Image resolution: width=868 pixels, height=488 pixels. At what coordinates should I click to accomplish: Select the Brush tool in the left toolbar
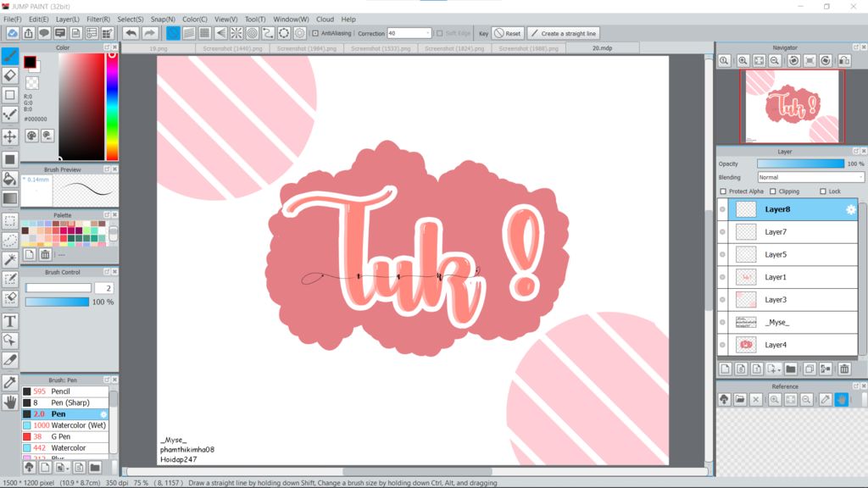tap(10, 56)
